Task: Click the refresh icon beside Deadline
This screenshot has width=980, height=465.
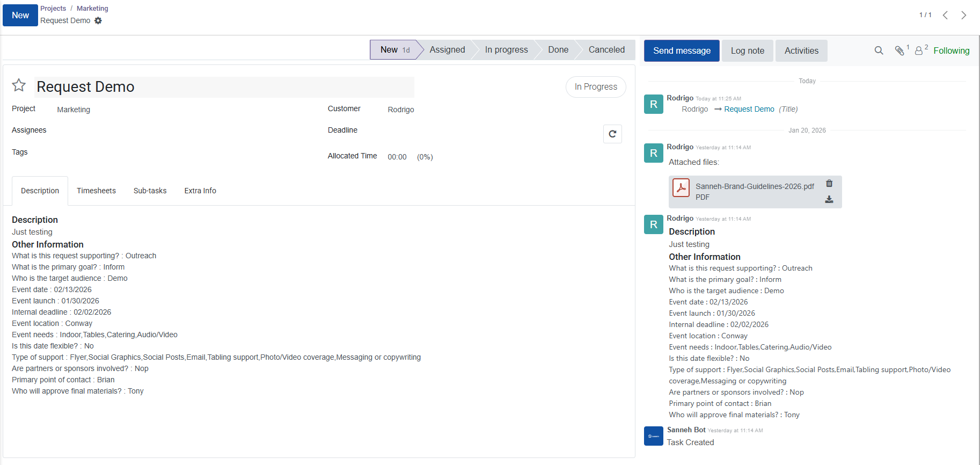Action: (x=612, y=134)
